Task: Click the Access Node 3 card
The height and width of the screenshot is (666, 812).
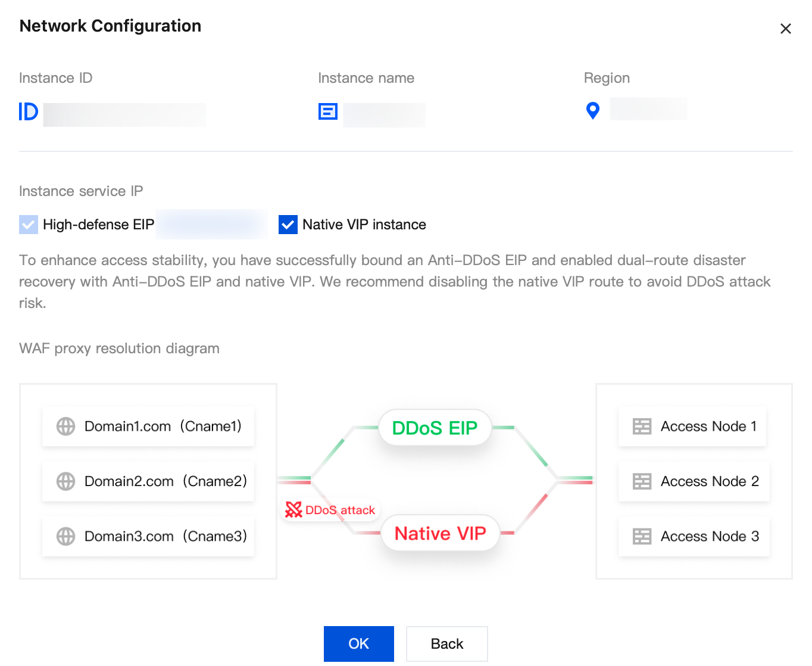Action: click(694, 536)
